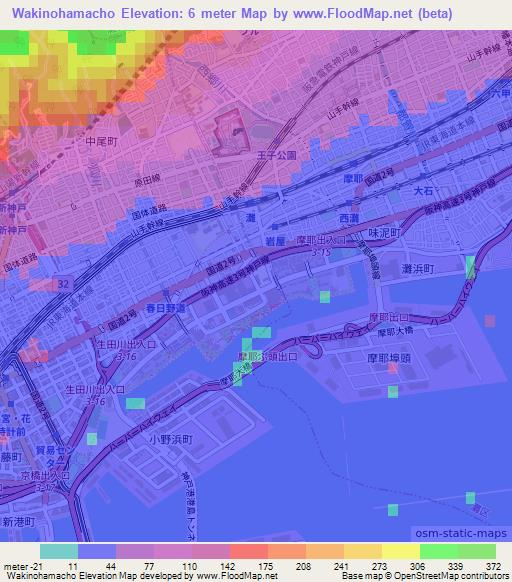Open www.FloodMap.net in the footer credit
The image size is (512, 582).
click(x=237, y=576)
